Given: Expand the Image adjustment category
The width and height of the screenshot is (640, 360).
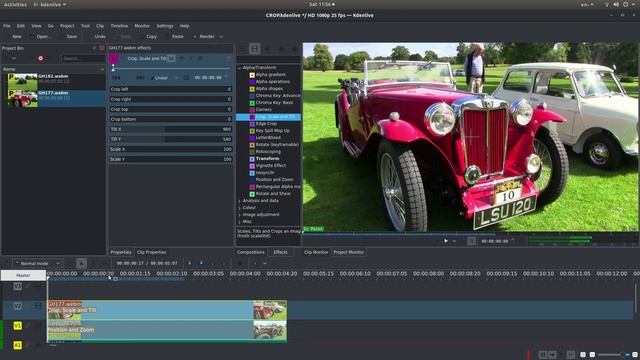Looking at the screenshot, I should [x=239, y=215].
